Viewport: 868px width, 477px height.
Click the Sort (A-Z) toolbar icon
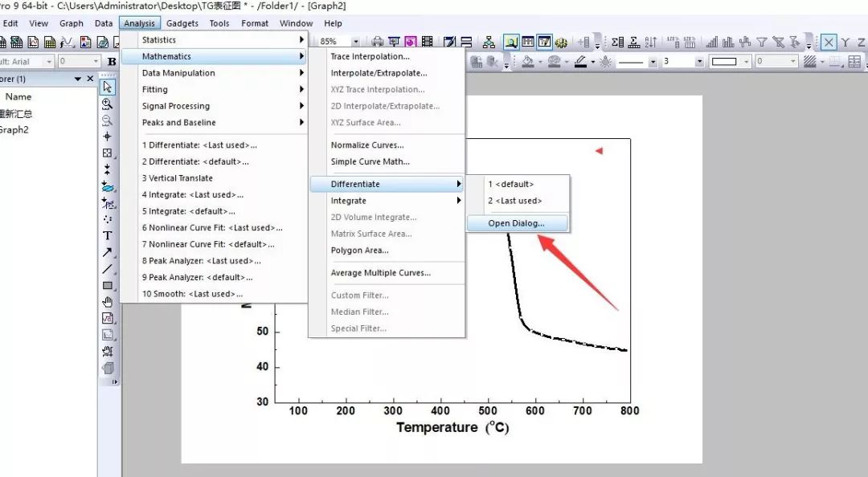point(651,42)
